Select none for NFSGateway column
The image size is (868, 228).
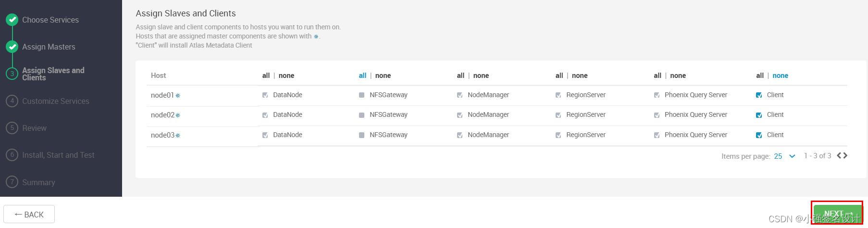383,76
